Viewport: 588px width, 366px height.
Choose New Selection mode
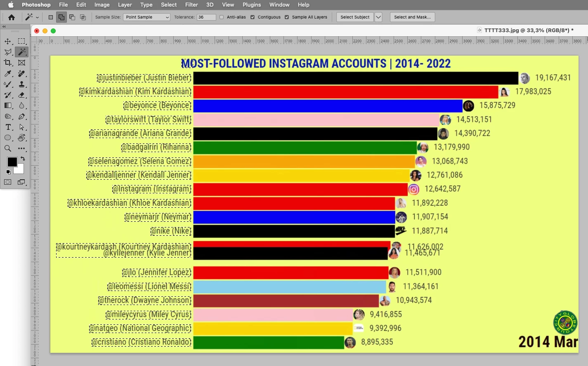coord(51,17)
